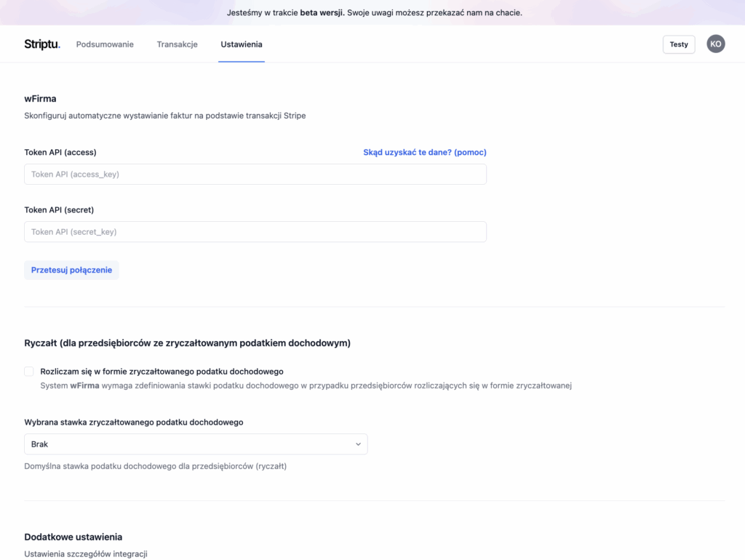
Task: Click the 'Wybrana stawka zryczałtowanego podatku dochodowego' label
Action: (x=134, y=423)
